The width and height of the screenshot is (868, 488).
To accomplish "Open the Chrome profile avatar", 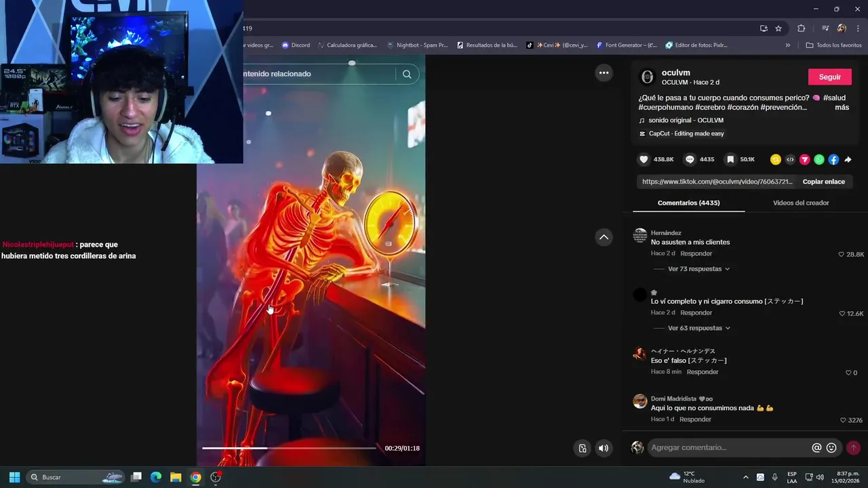I will pos(842,28).
